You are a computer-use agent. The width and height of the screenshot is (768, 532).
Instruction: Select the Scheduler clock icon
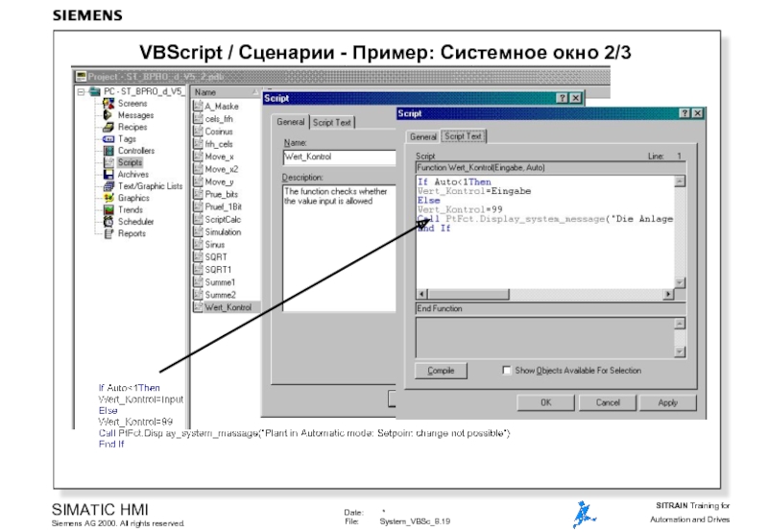click(x=108, y=222)
